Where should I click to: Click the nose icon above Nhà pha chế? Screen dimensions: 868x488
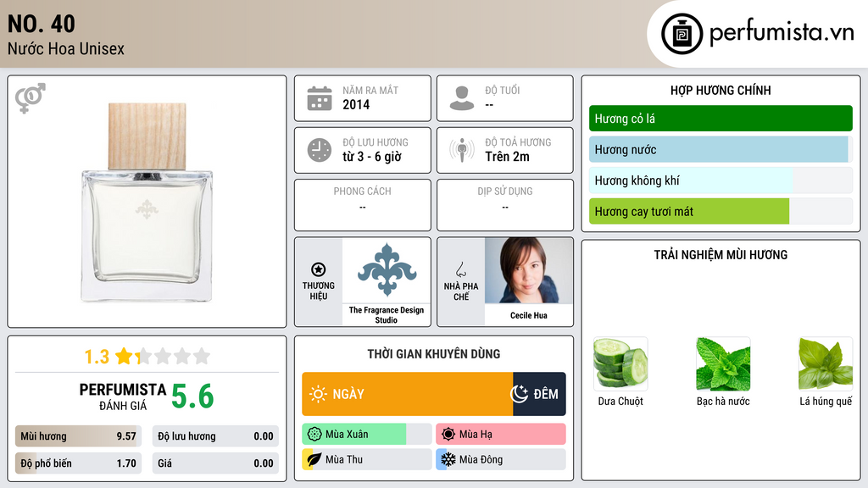tap(460, 269)
